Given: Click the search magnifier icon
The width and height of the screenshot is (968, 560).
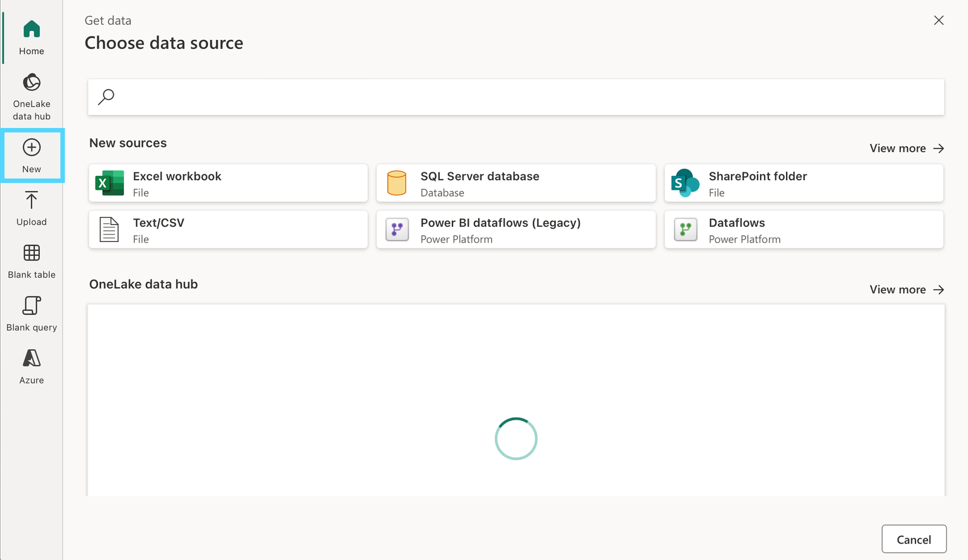Looking at the screenshot, I should click(105, 97).
